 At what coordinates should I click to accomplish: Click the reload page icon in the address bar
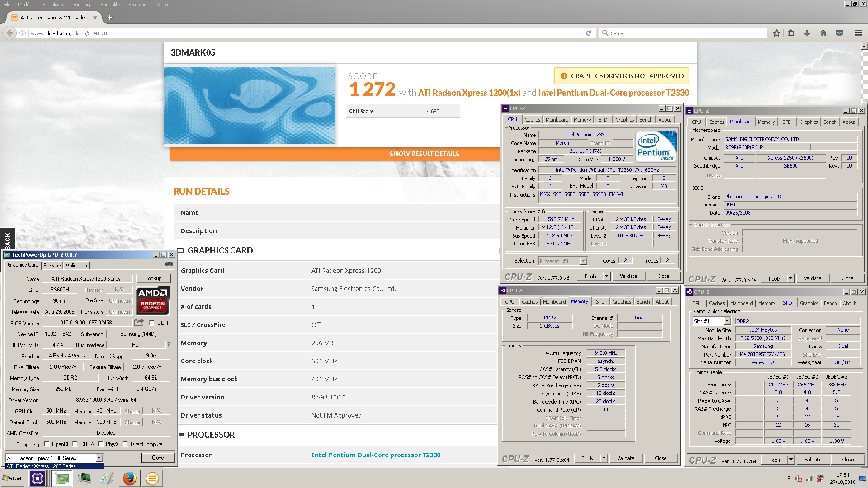coord(588,33)
